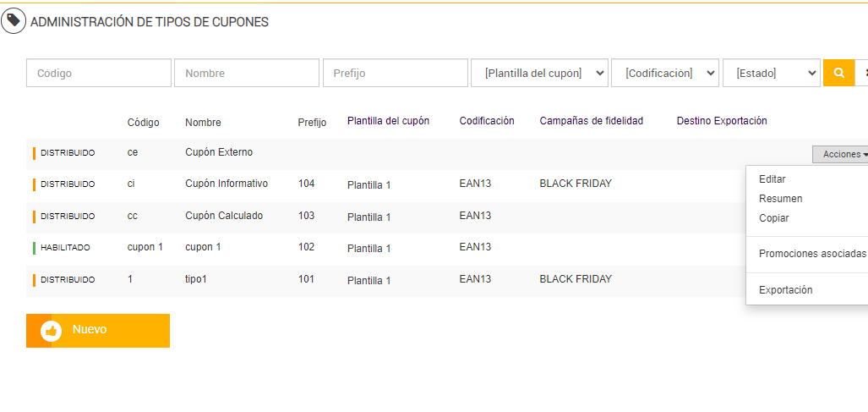The width and height of the screenshot is (868, 412).
Task: Click into the Prefijo filter field
Action: pos(395,73)
